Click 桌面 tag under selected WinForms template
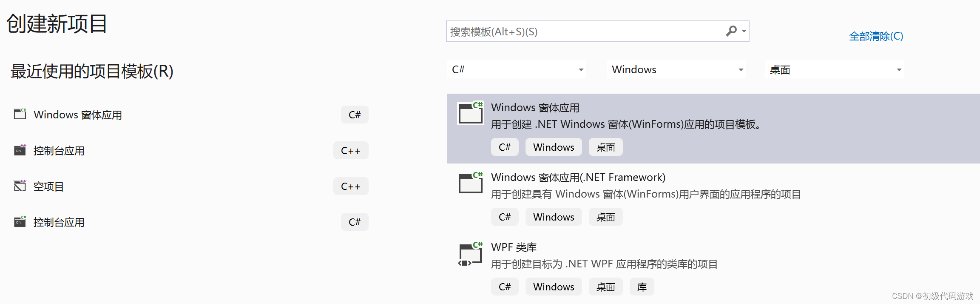Screen dimensions: 980x304 click(x=605, y=147)
